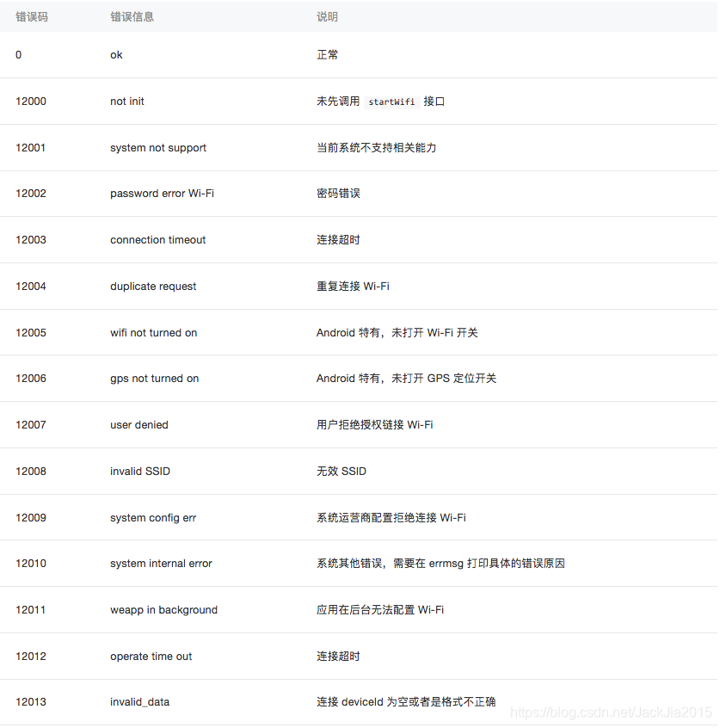Select error code 12001
The image size is (720, 728).
31,148
